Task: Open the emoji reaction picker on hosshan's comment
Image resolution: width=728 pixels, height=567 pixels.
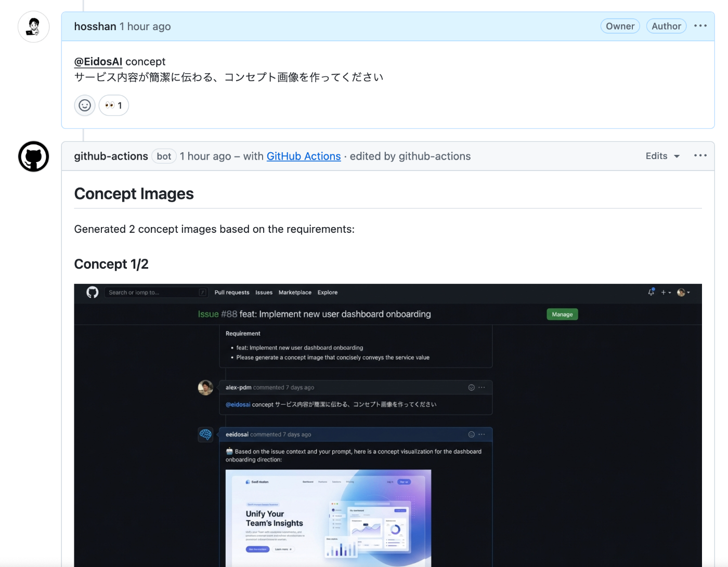Action: (x=84, y=105)
